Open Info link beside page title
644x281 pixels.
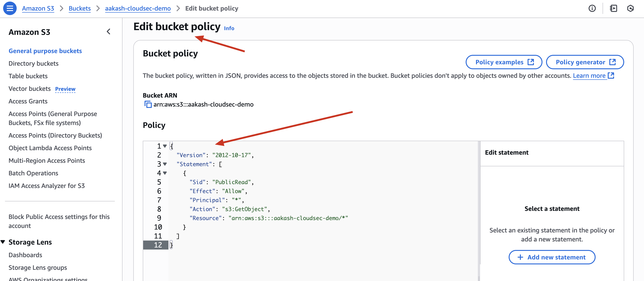[229, 28]
